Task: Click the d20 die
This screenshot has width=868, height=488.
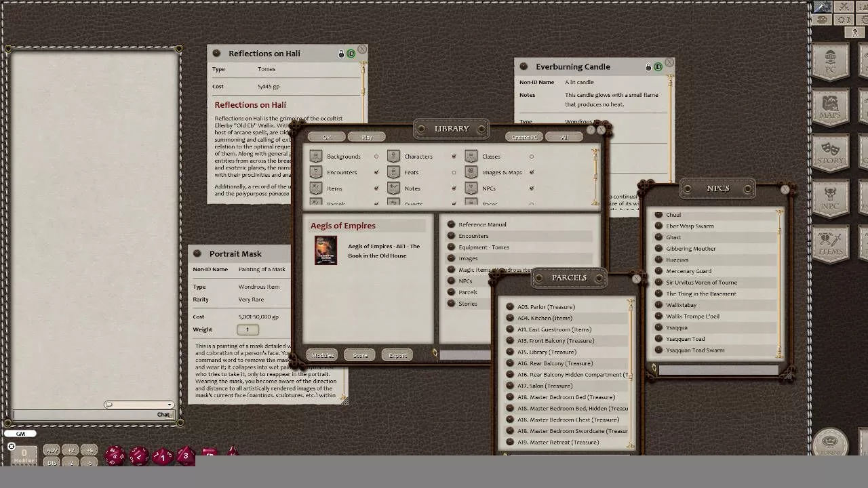Action: tap(115, 455)
